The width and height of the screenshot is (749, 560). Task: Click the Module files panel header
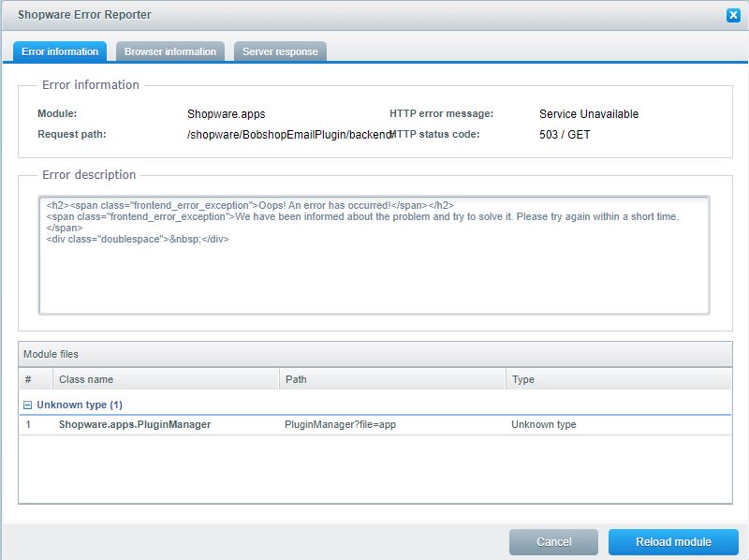pos(375,354)
